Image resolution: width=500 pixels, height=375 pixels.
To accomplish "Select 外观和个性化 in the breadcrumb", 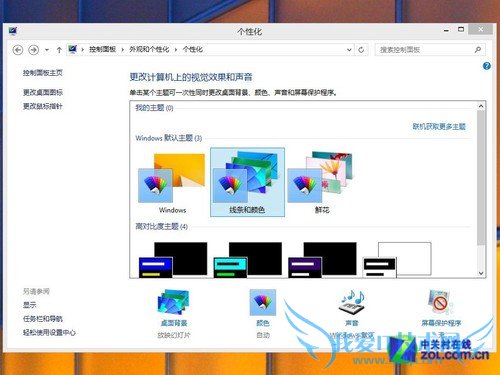I will point(149,49).
